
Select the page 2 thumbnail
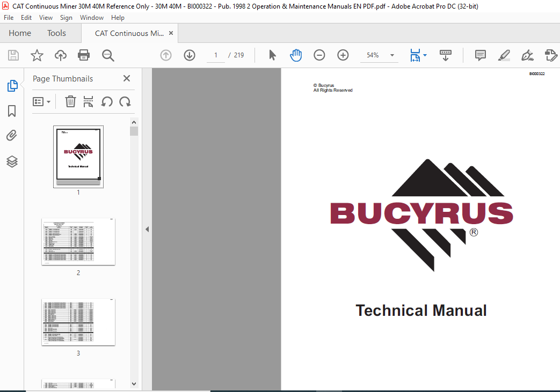coord(78,241)
